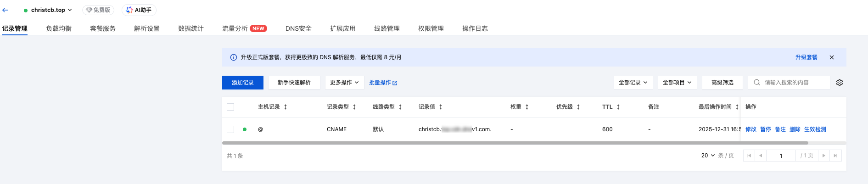Sort by TTL column

click(618, 107)
